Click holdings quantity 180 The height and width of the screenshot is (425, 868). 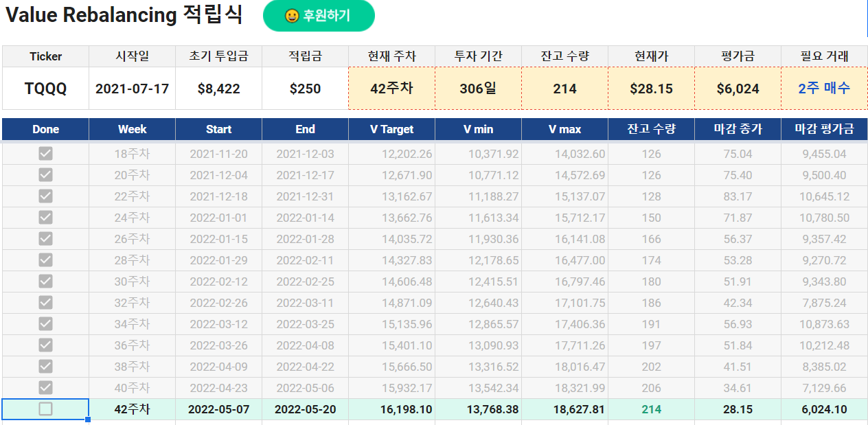click(651, 282)
